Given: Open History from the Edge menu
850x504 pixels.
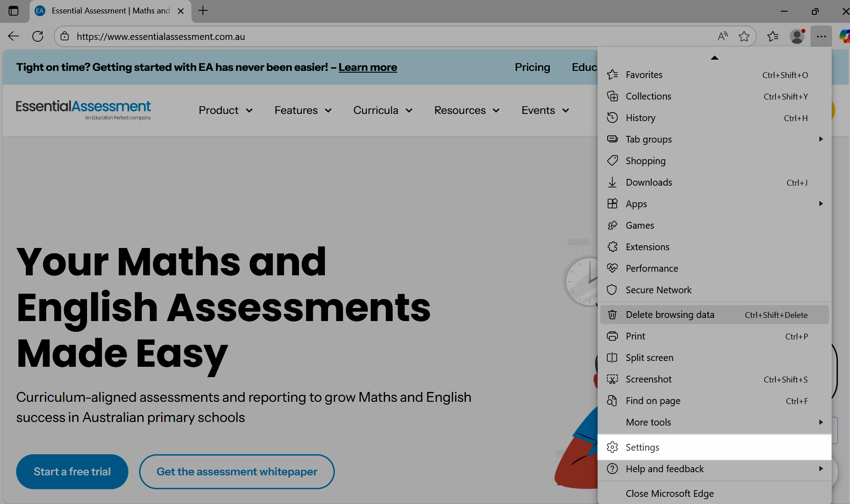Looking at the screenshot, I should point(714,118).
